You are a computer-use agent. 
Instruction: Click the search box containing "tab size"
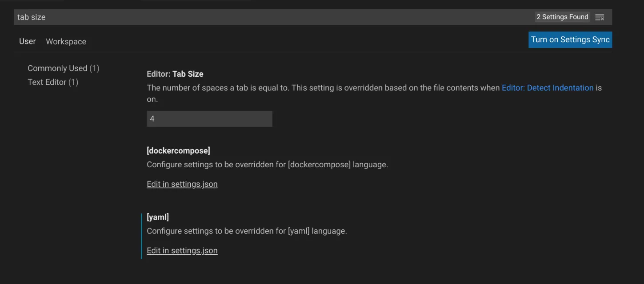click(267, 17)
